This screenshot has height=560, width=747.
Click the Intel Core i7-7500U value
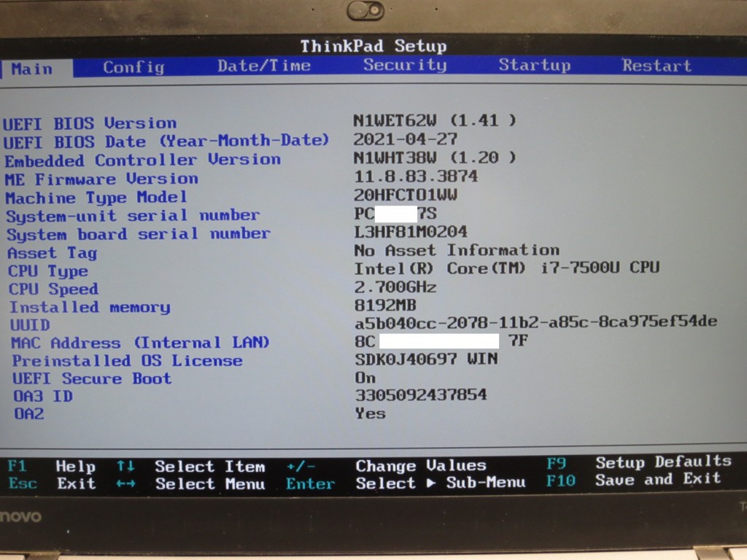click(x=507, y=268)
